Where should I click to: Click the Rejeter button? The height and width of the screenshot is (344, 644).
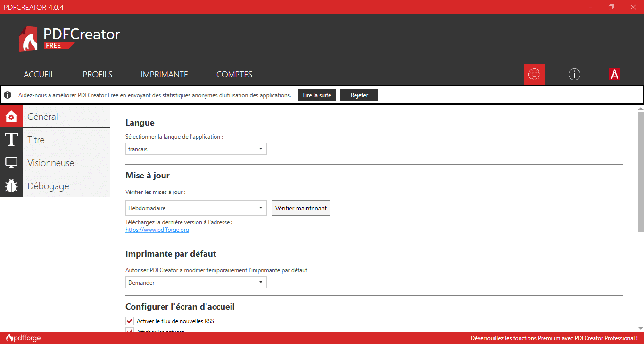(x=359, y=95)
